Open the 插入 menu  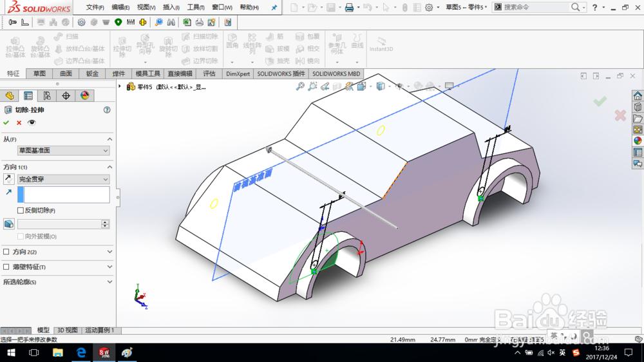[x=171, y=7]
